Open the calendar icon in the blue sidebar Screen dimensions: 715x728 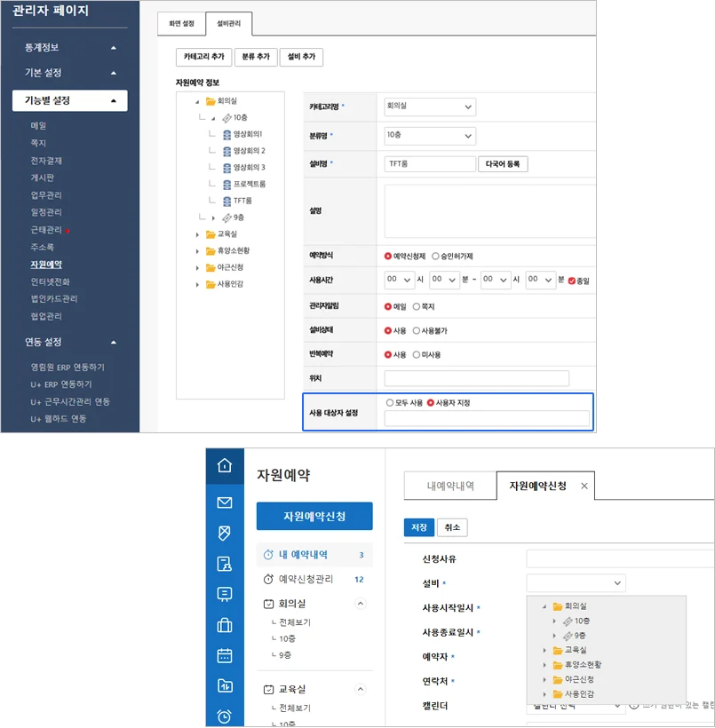pyautogui.click(x=225, y=656)
